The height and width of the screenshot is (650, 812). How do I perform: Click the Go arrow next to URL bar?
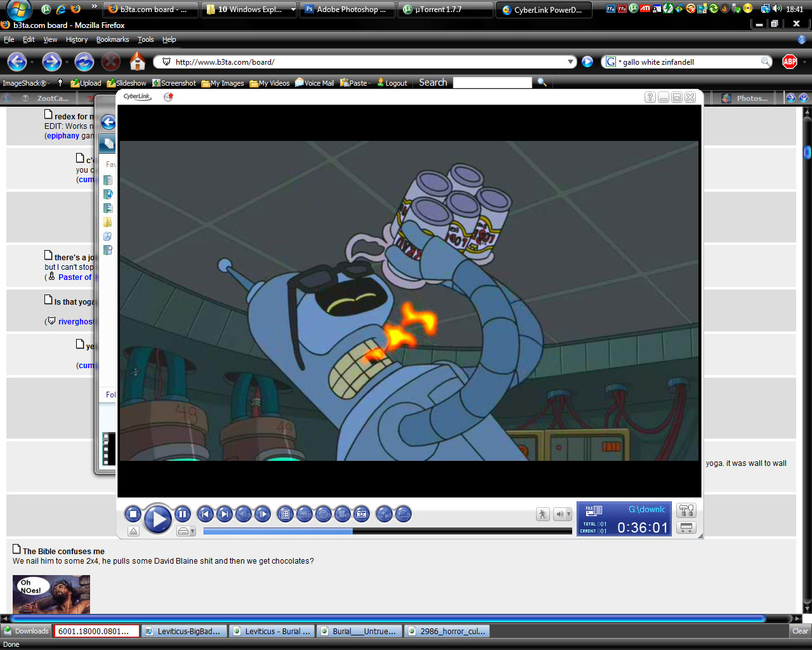[x=587, y=62]
